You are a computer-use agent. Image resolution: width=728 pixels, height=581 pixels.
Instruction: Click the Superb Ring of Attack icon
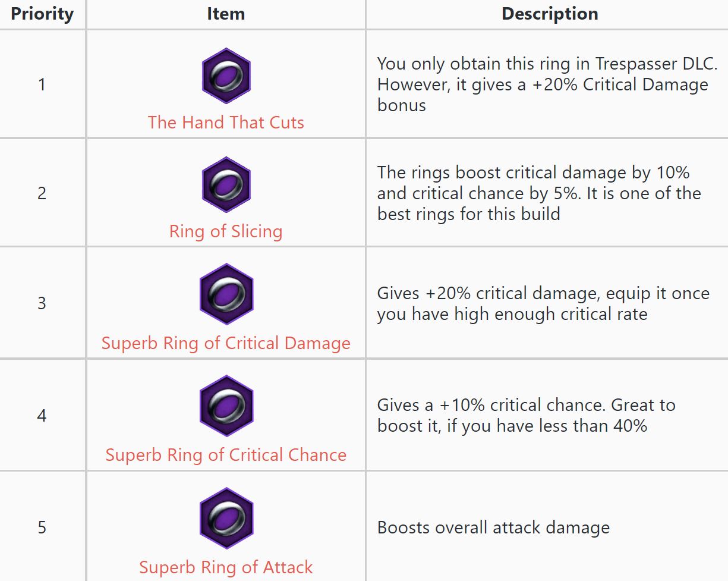226,518
